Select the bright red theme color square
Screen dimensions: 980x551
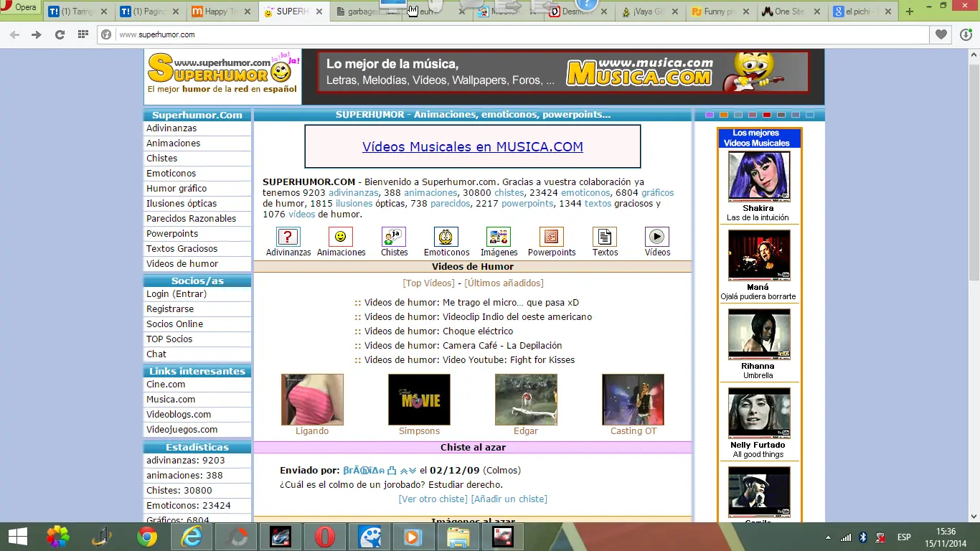pos(767,115)
